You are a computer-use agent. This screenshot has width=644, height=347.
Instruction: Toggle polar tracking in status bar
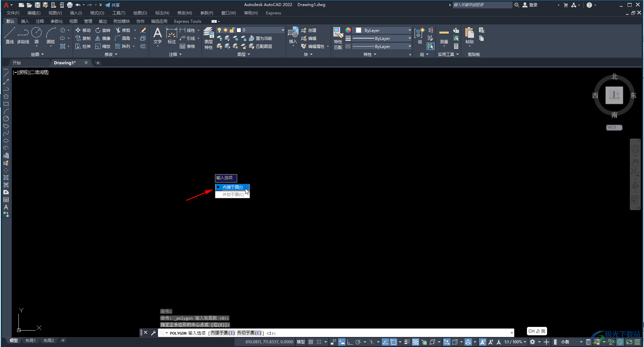(x=358, y=342)
